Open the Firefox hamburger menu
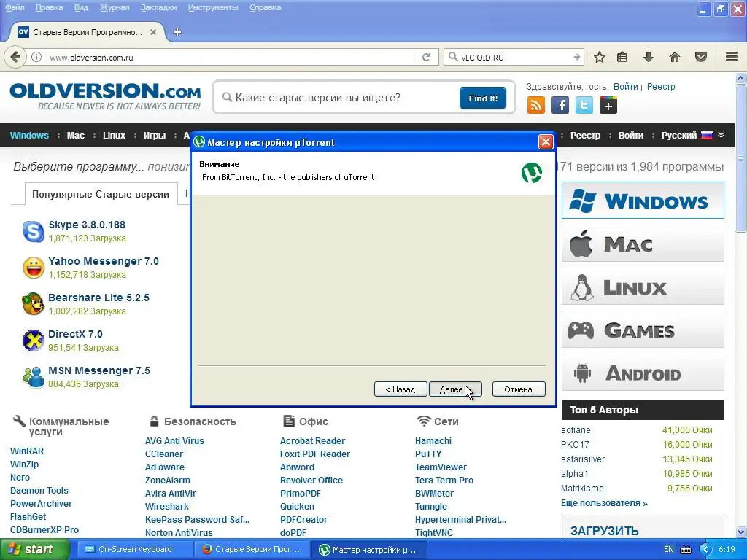This screenshot has height=560, width=747. 732,57
